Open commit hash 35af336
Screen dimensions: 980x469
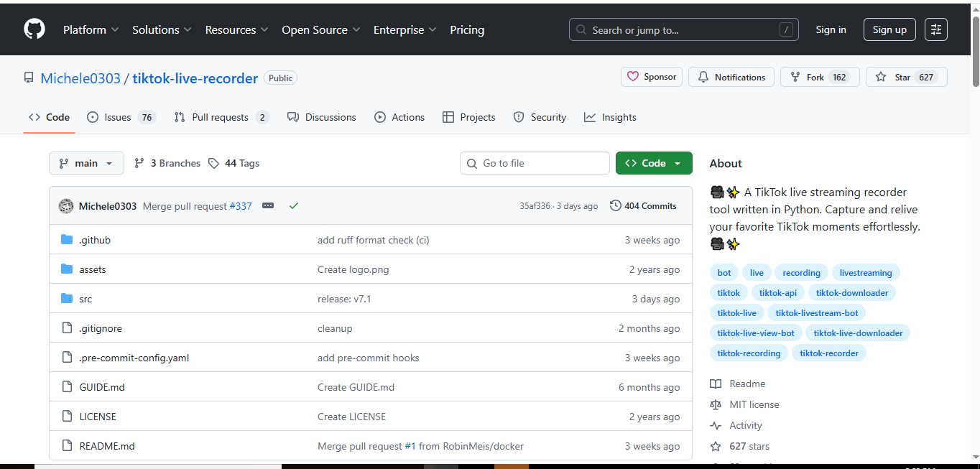pyautogui.click(x=535, y=206)
